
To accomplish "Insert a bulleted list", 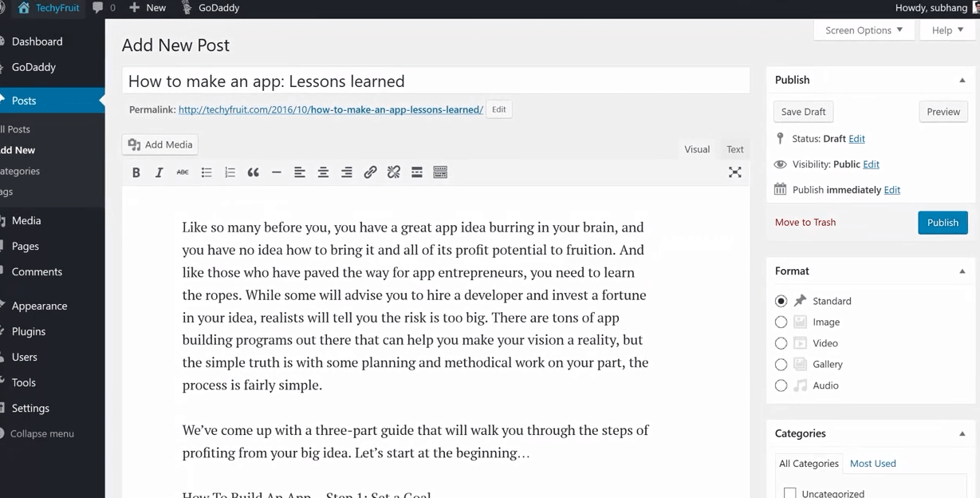I will (207, 172).
